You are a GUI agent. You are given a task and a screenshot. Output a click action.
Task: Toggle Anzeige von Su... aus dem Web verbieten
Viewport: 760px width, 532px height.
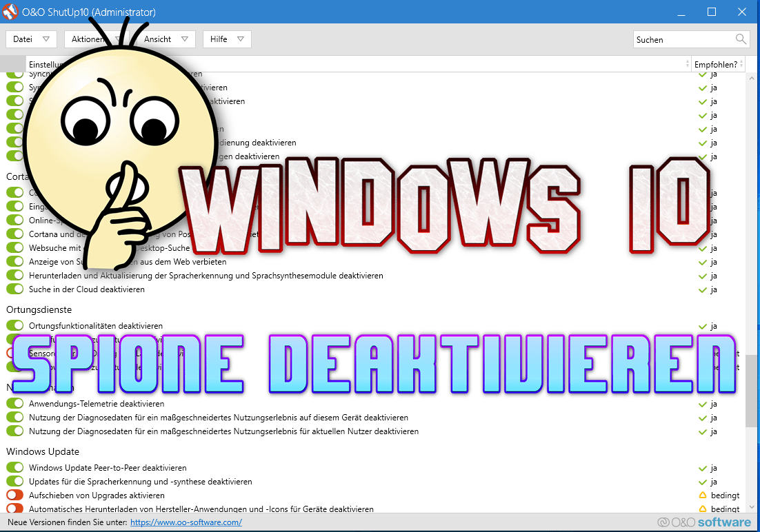15,262
